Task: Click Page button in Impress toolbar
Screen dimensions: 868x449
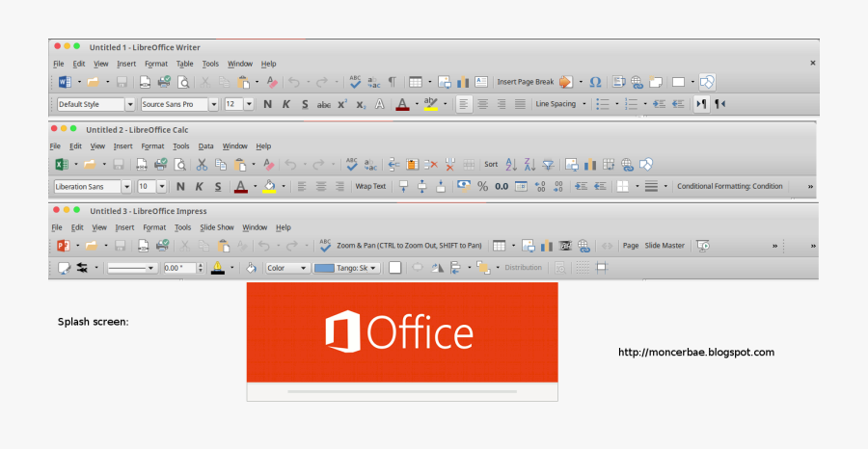Action: [631, 246]
